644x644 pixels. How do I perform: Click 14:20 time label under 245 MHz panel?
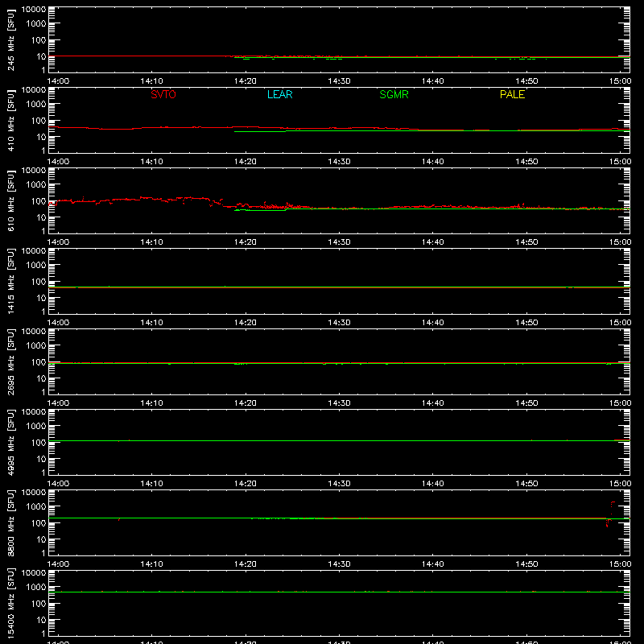click(246, 81)
